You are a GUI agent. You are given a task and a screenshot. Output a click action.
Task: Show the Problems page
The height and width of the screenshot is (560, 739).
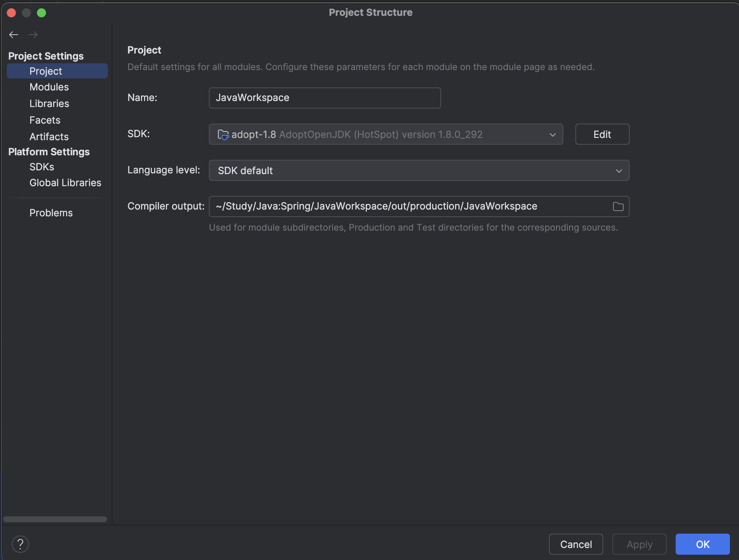click(x=51, y=213)
